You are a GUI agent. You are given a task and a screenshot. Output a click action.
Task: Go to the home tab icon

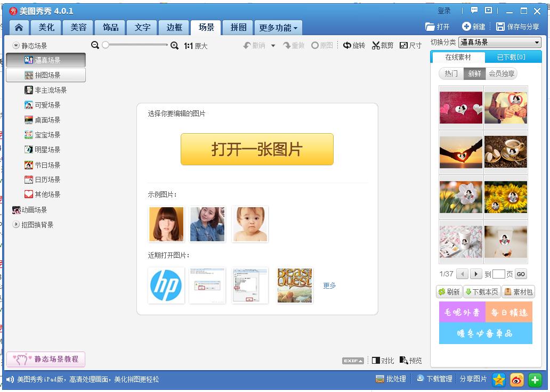click(19, 27)
